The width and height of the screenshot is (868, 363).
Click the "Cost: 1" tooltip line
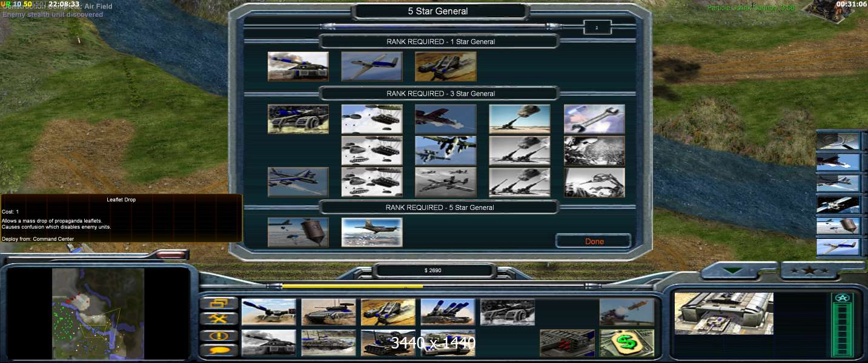(11, 212)
